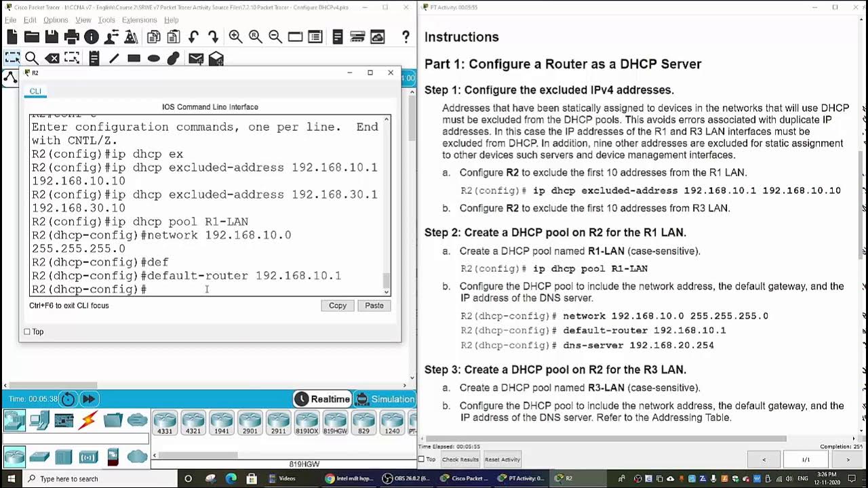The height and width of the screenshot is (488, 868).
Task: Zoom out of the workspace
Action: pos(275,37)
